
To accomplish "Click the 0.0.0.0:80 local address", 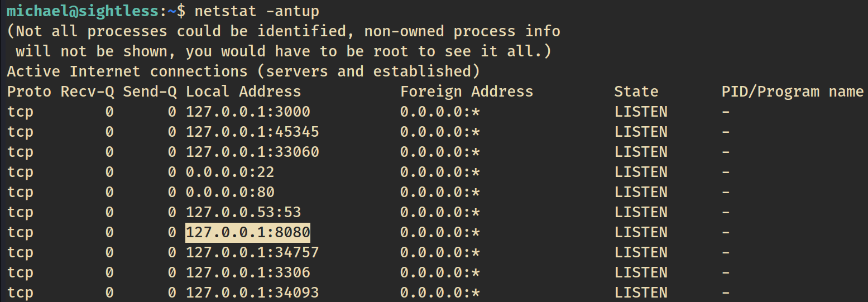I will click(x=230, y=192).
